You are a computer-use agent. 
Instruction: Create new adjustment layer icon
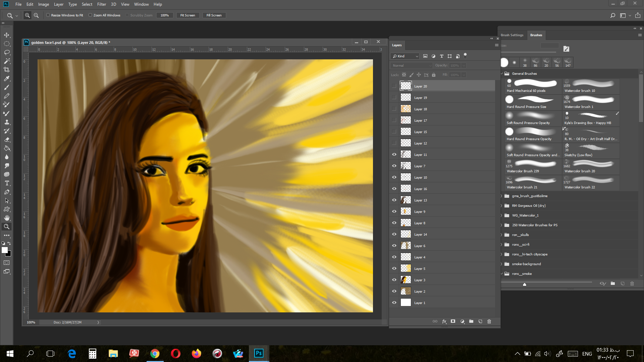point(462,321)
